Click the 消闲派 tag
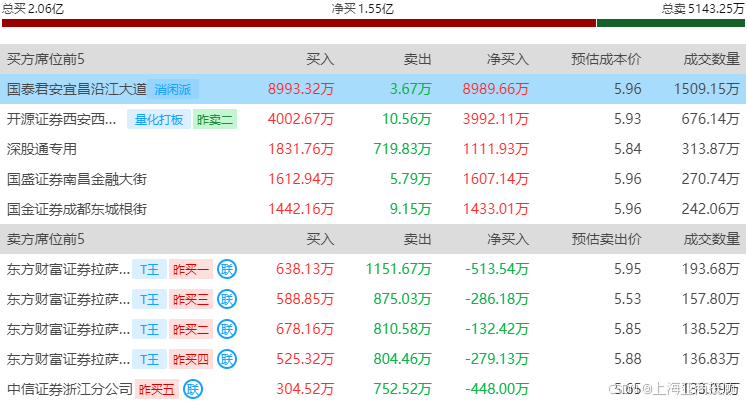 pyautogui.click(x=172, y=89)
